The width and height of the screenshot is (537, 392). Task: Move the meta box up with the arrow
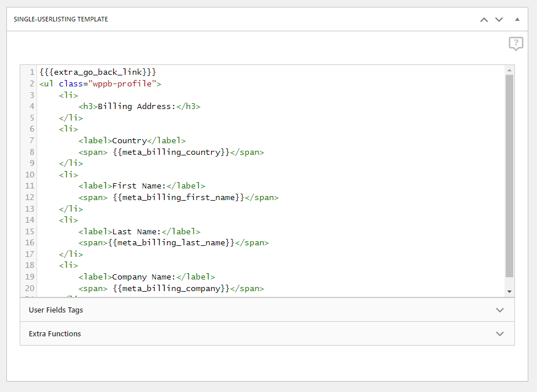click(x=484, y=20)
